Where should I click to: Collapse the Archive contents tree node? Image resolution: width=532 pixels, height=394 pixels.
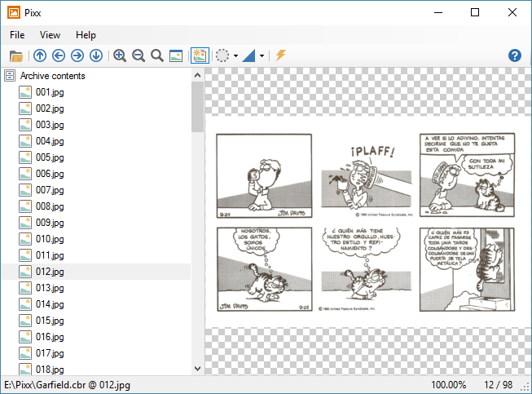click(x=10, y=76)
